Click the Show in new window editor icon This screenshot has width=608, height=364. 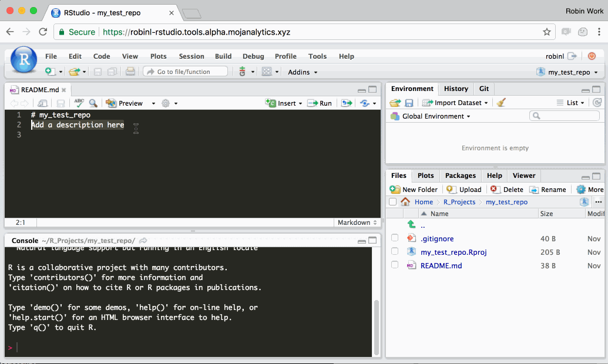pyautogui.click(x=43, y=103)
